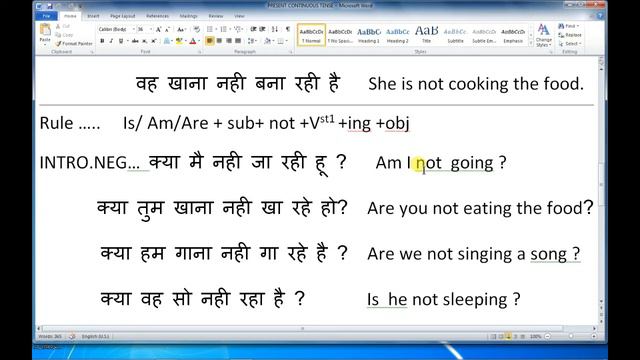The height and width of the screenshot is (360, 640).
Task: Click the vertical scrollbar down arrow
Action: click(x=601, y=302)
